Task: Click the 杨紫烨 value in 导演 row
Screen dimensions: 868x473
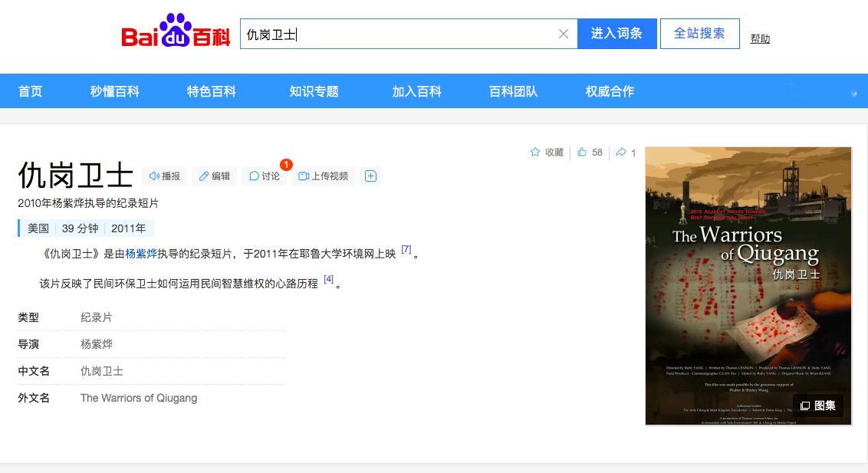Action: tap(97, 344)
